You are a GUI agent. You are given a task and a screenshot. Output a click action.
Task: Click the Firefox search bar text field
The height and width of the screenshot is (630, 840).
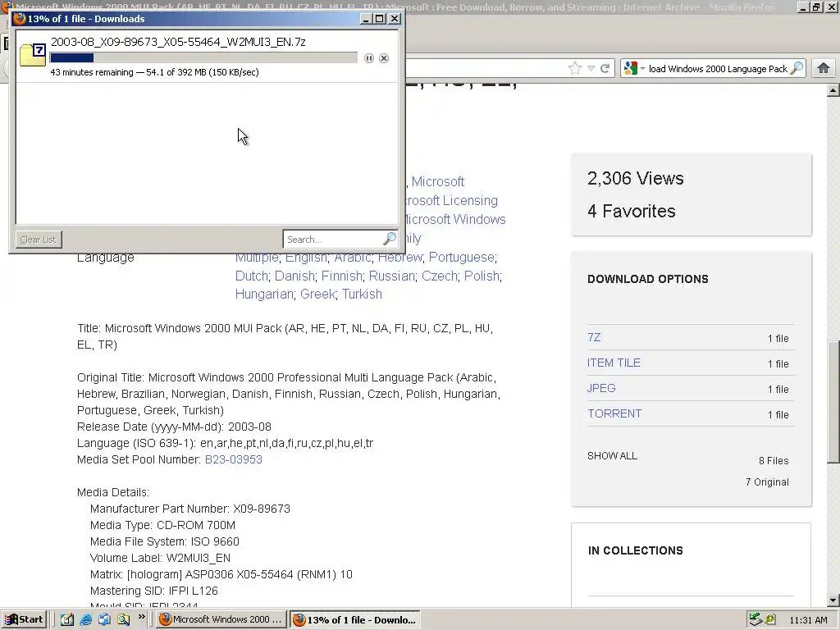tap(718, 69)
